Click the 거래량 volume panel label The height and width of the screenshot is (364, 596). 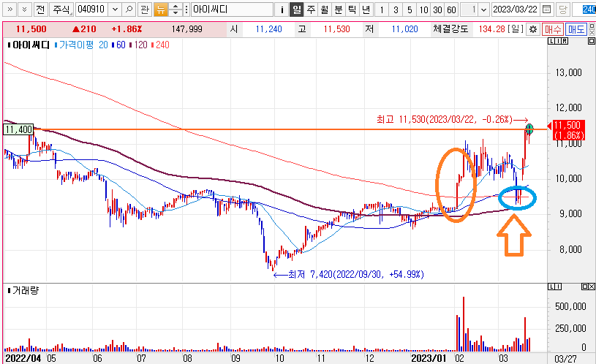coord(26,291)
